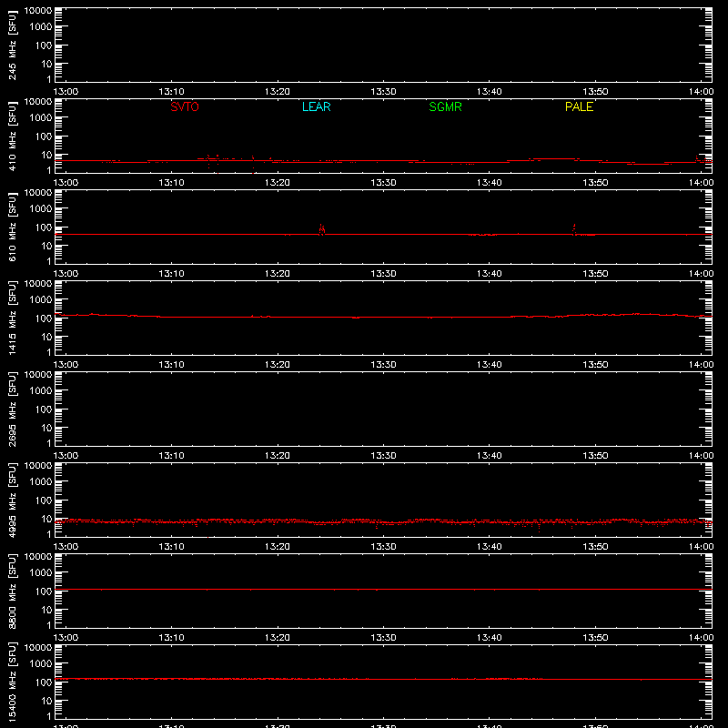Screen dimensions: 728x728
Task: Click the '410 MHz [SFU]' axis title
Action: point(12,136)
